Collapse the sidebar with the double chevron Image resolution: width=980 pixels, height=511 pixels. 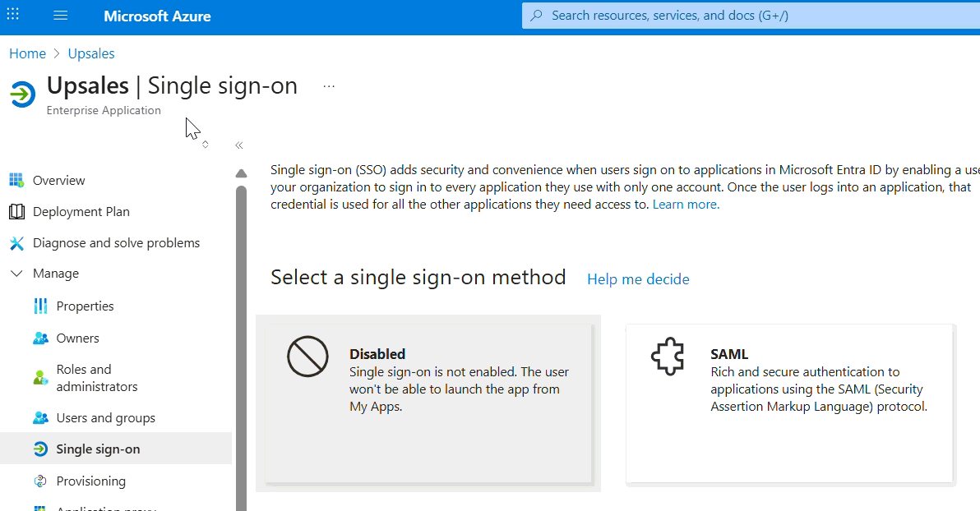coord(238,145)
